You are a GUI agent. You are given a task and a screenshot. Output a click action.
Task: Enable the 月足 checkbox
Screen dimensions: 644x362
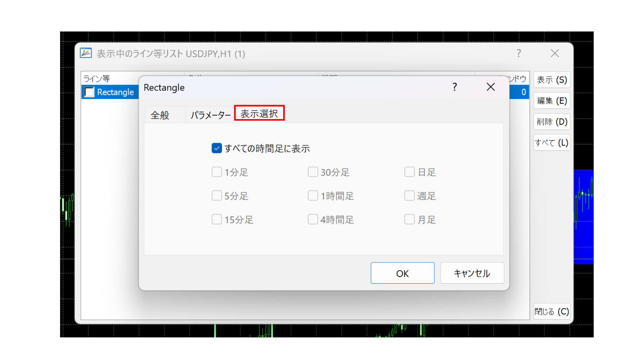pyautogui.click(x=410, y=219)
